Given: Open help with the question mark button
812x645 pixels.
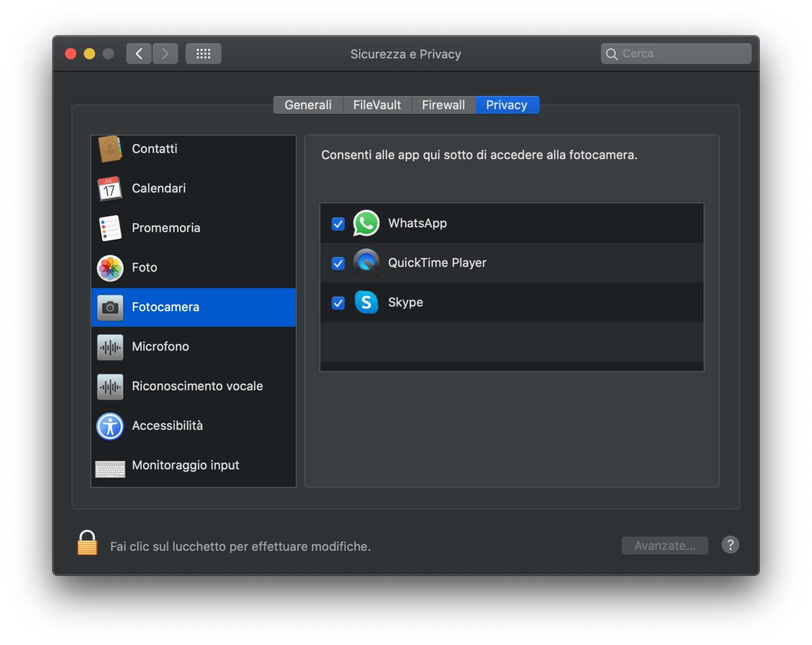Looking at the screenshot, I should [x=730, y=545].
